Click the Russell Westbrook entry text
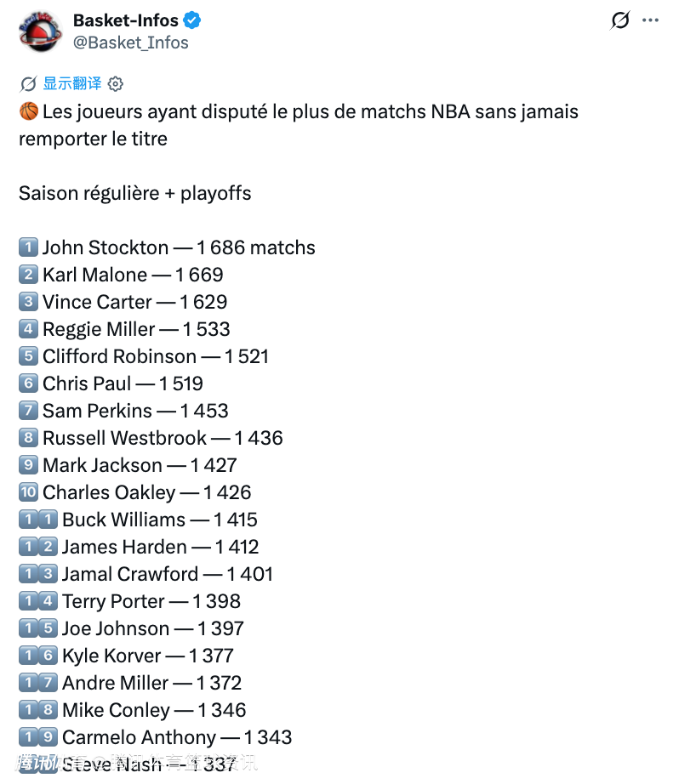679x784 pixels. coord(163,438)
